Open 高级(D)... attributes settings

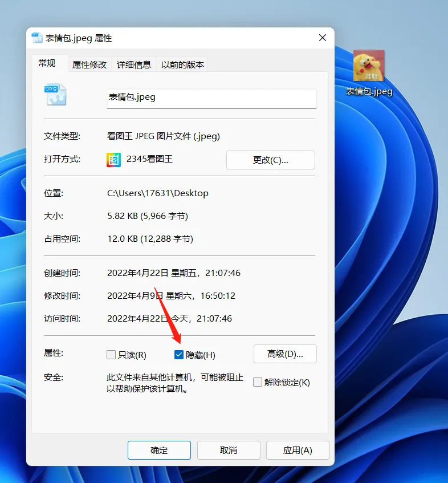[x=285, y=354]
